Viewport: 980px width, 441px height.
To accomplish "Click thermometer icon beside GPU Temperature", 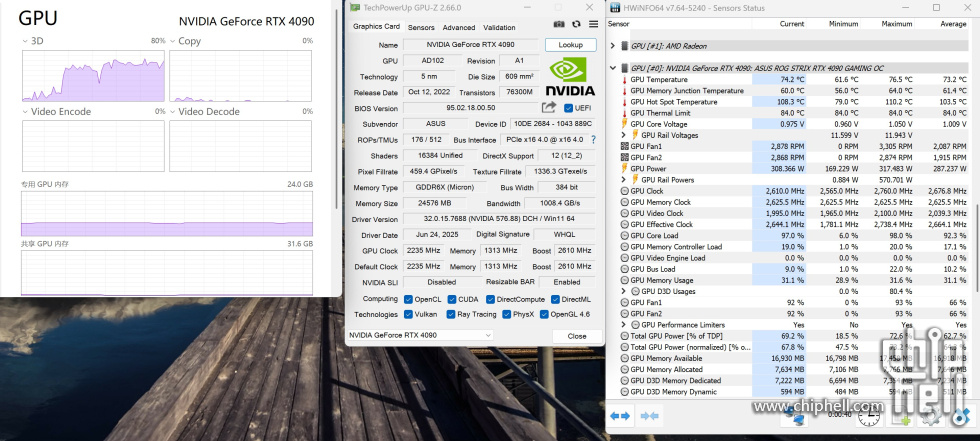I will click(x=624, y=80).
